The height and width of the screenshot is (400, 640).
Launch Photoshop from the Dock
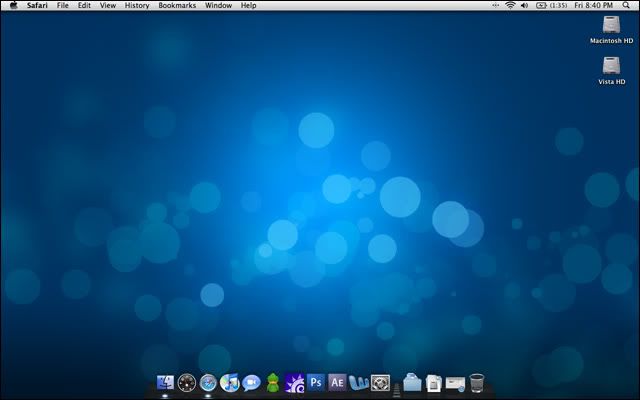(x=316, y=383)
